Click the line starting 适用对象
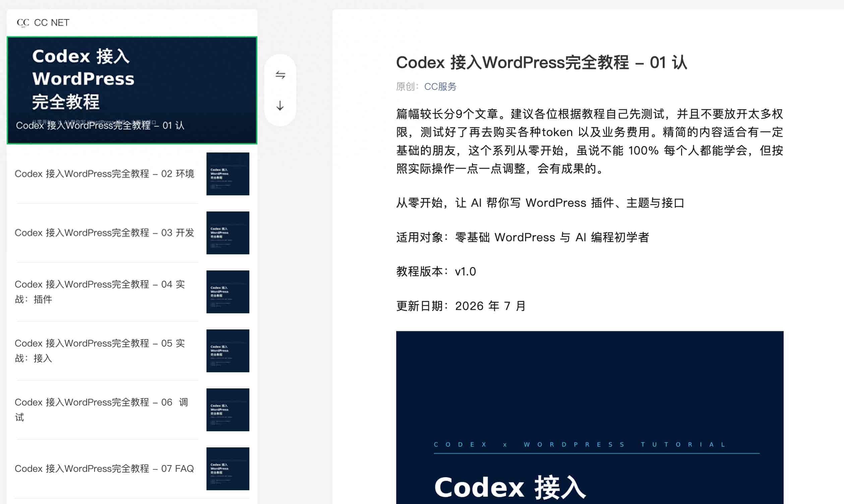Image resolution: width=844 pixels, height=504 pixels. click(x=523, y=237)
